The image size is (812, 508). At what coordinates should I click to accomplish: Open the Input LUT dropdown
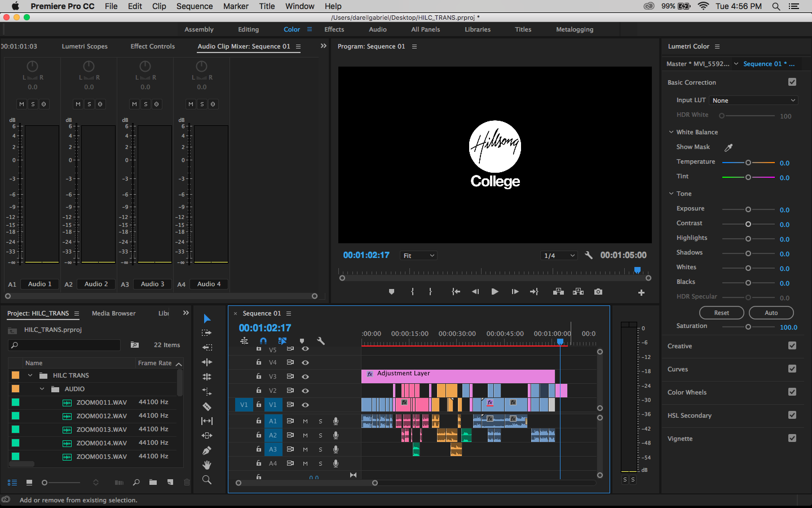(754, 100)
